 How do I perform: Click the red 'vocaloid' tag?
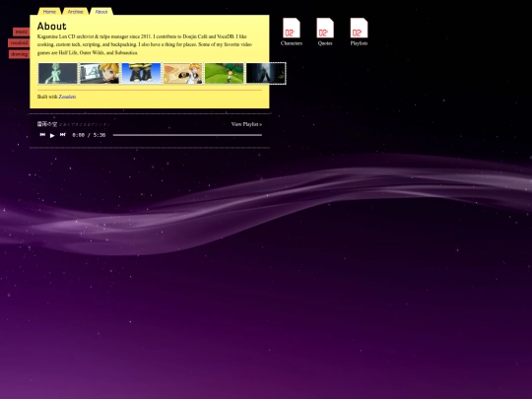pyautogui.click(x=19, y=42)
